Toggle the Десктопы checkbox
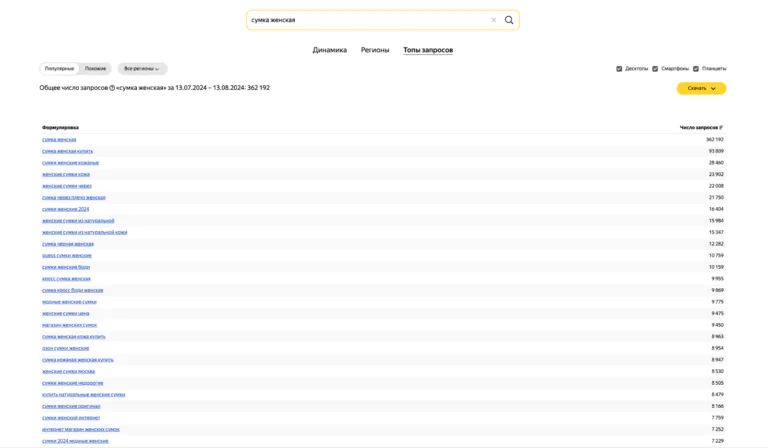Screen dimensions: 768x448 [619, 69]
